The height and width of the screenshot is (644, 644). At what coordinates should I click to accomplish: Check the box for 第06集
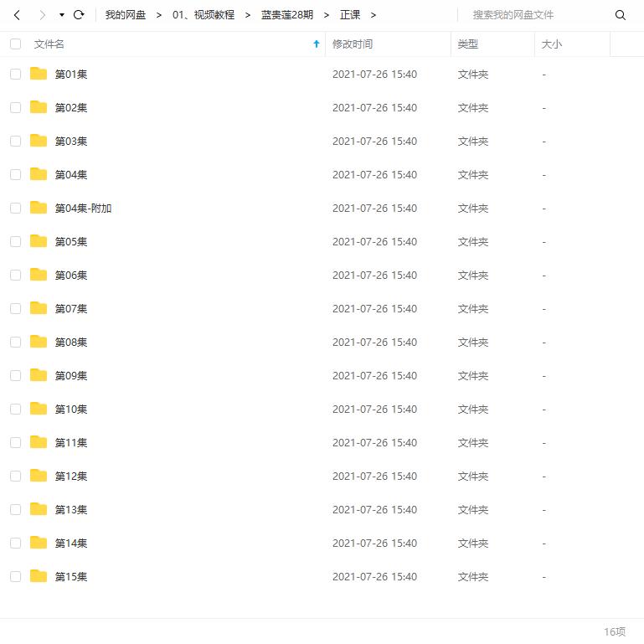click(x=16, y=276)
